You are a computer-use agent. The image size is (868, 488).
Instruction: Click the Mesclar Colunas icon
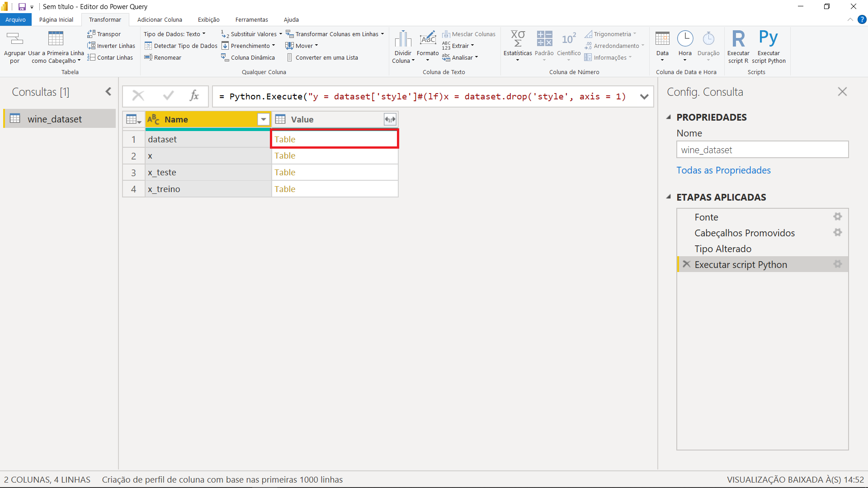pos(447,34)
